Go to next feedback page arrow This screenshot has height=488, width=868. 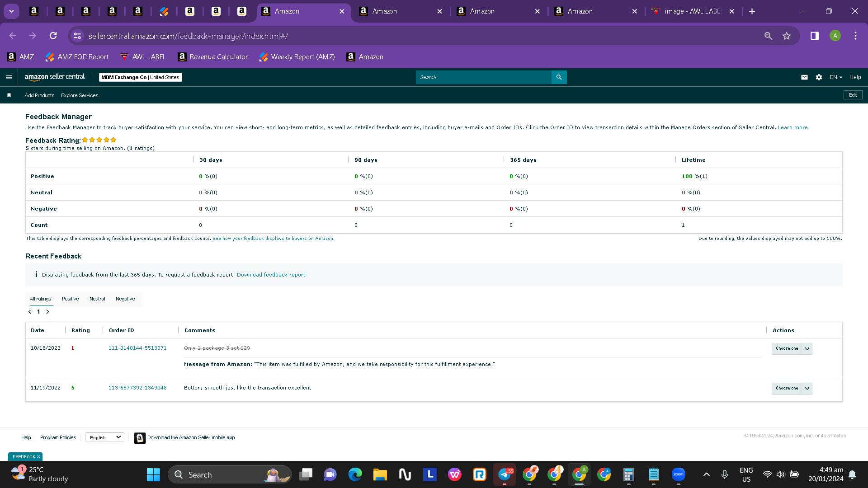pyautogui.click(x=47, y=312)
